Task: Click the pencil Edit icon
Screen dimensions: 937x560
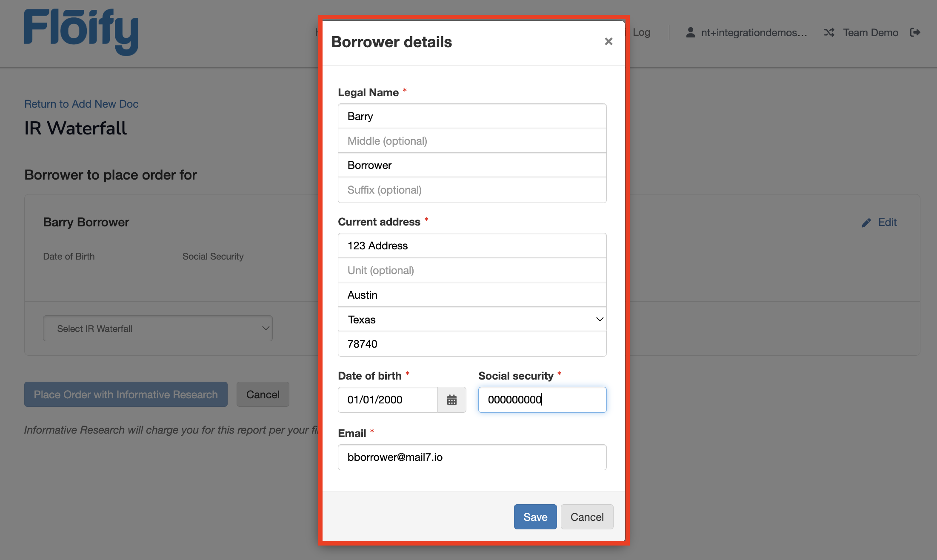Action: coord(866,223)
